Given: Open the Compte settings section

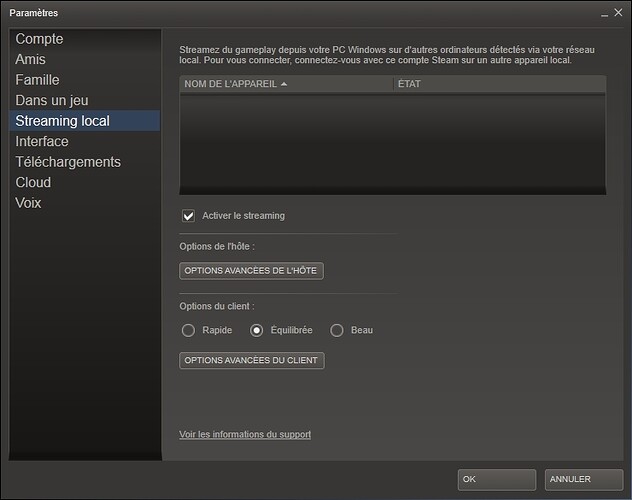Looking at the screenshot, I should tap(39, 39).
